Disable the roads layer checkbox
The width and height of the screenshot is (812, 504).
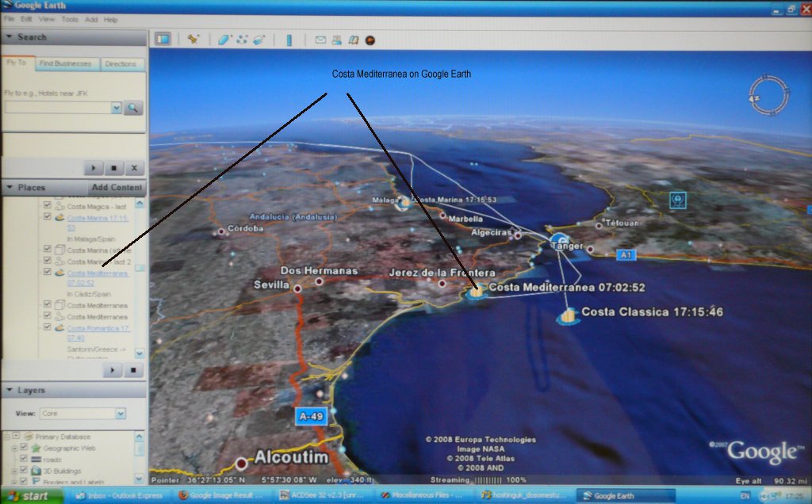(x=23, y=459)
